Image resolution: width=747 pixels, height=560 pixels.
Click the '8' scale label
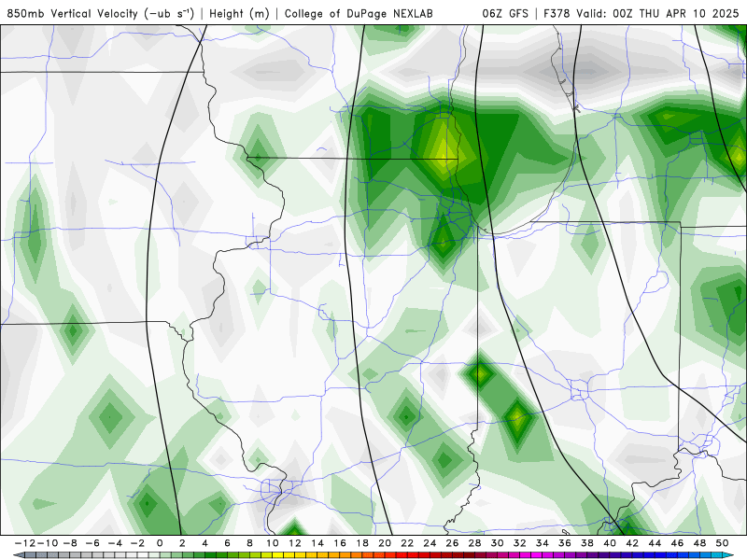coord(249,543)
